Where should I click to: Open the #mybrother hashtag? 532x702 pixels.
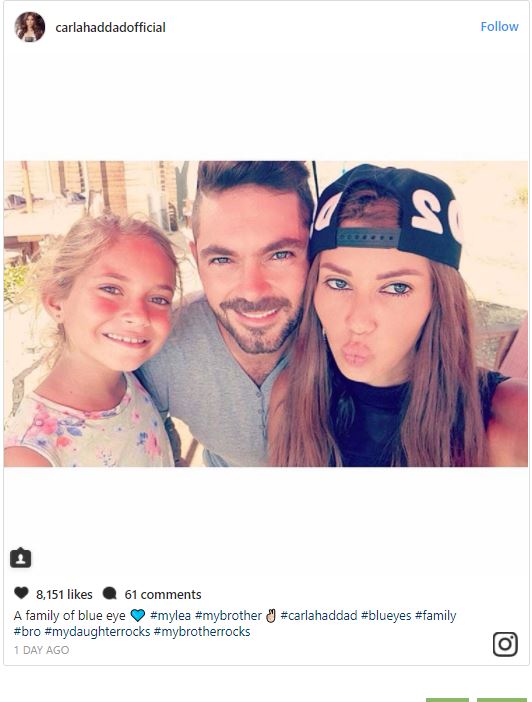(x=228, y=616)
